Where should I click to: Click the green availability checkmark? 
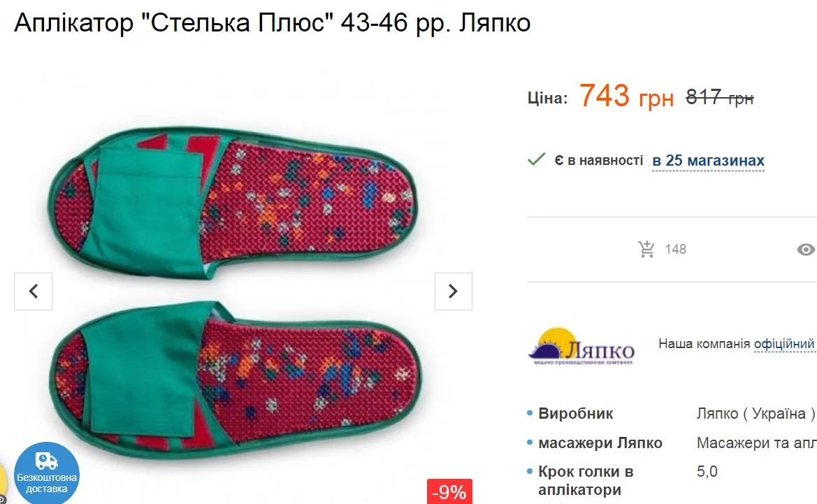click(536, 160)
